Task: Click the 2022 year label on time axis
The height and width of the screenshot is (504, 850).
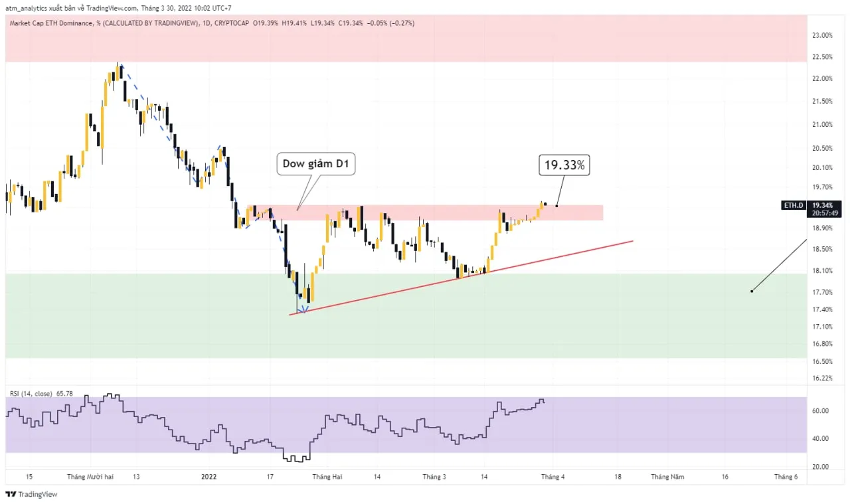Action: coord(209,477)
